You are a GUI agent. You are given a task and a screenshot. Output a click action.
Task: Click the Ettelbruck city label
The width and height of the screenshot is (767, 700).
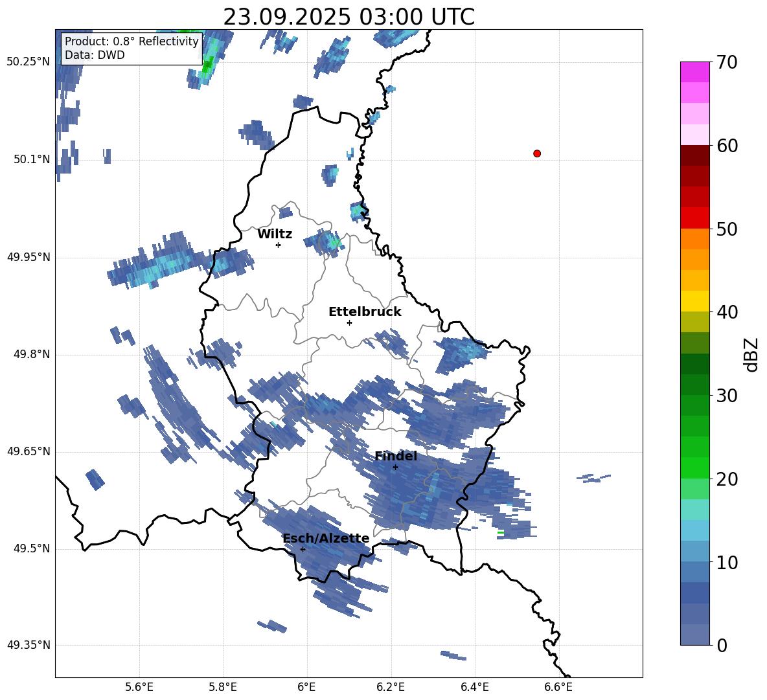tap(365, 312)
